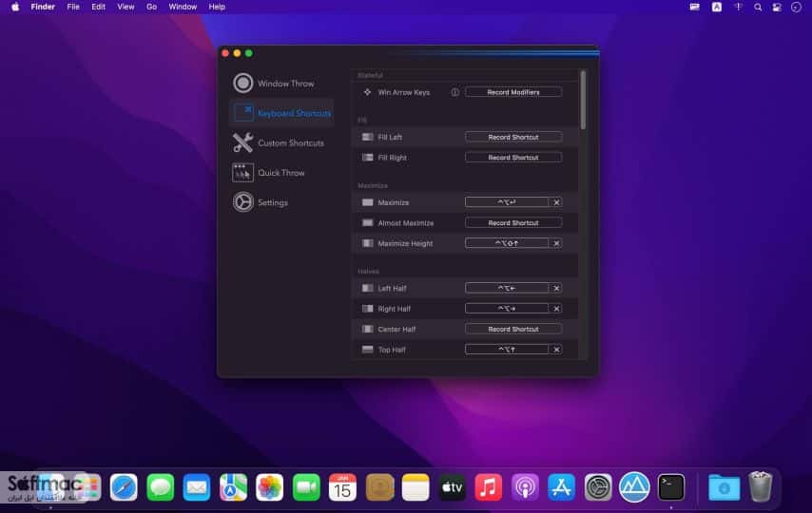
Task: Open the Edit menu
Action: point(98,7)
